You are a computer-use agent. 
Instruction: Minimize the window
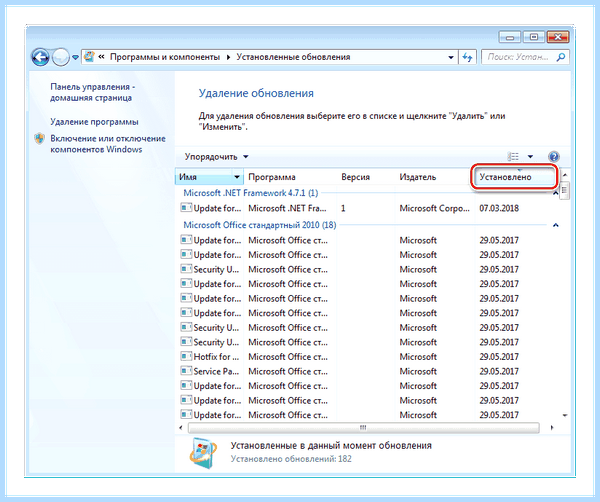point(510,37)
